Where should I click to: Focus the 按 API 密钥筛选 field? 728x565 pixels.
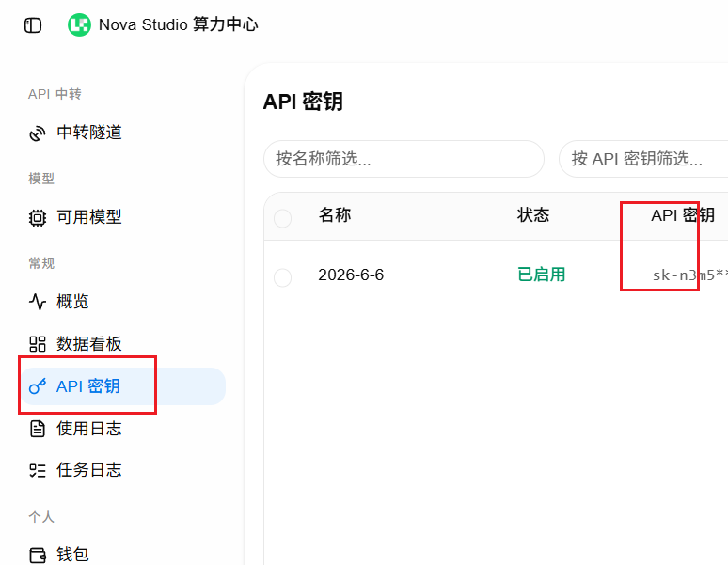[x=643, y=159]
